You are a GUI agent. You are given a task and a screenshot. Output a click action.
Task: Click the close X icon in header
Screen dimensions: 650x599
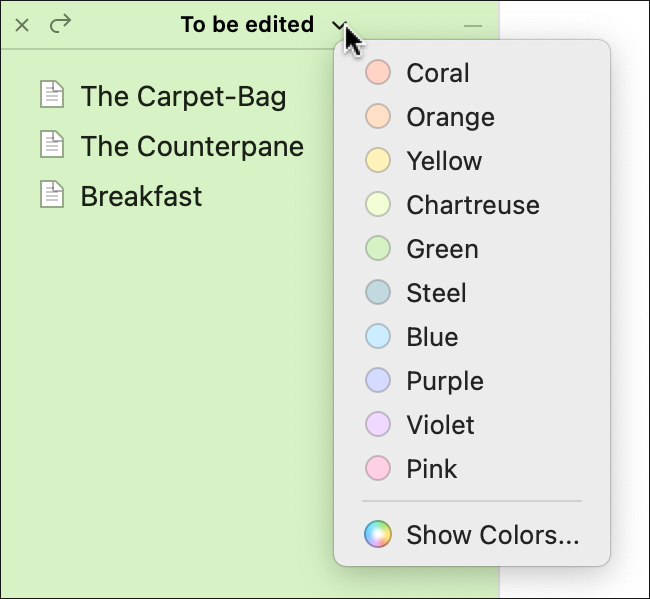pyautogui.click(x=22, y=24)
